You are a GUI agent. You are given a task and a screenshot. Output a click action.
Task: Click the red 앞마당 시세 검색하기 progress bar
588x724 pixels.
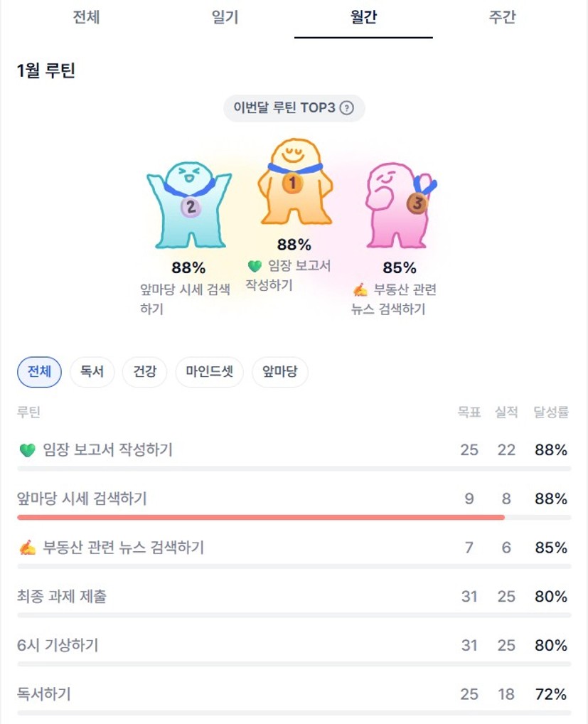point(260,517)
